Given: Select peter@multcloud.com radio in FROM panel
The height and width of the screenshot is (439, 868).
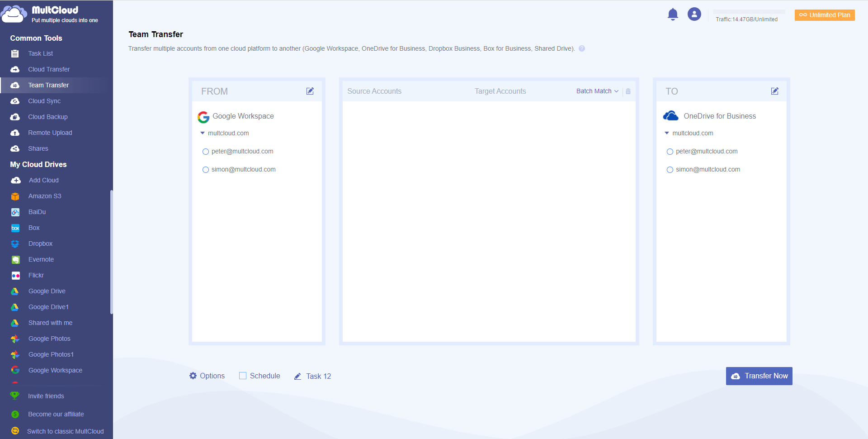Looking at the screenshot, I should click(206, 152).
